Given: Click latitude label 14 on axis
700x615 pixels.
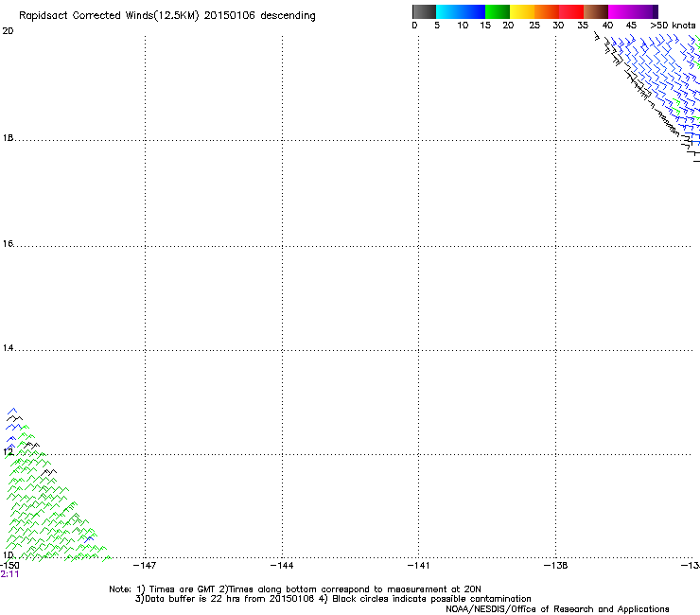Looking at the screenshot, I should click(x=8, y=348).
